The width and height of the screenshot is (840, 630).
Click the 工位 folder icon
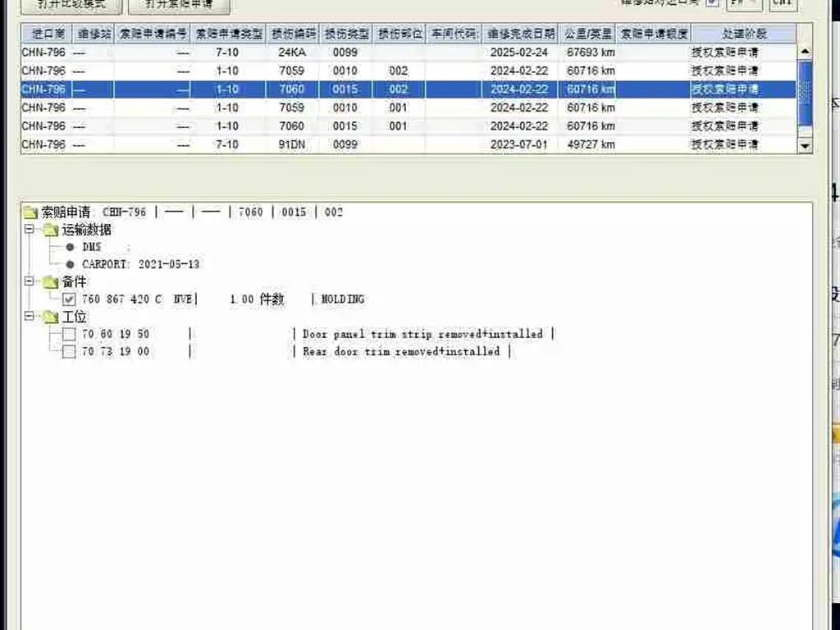(51, 317)
